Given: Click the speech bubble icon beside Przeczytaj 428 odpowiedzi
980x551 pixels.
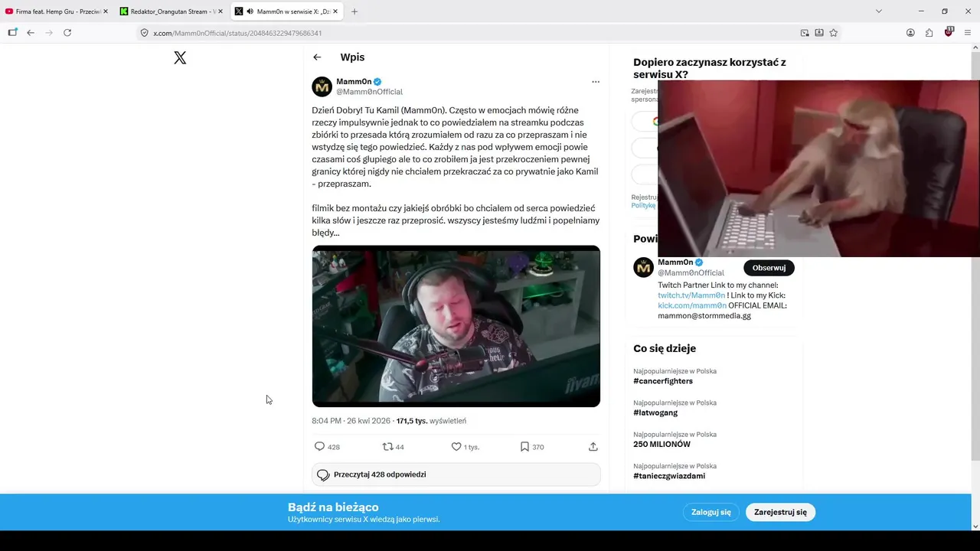Looking at the screenshot, I should pos(323,475).
